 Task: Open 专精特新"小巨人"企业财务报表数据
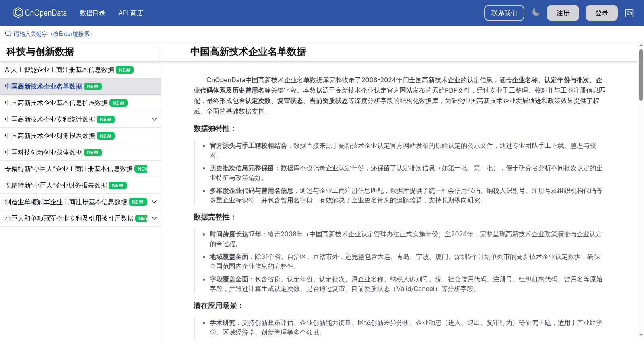[56, 185]
